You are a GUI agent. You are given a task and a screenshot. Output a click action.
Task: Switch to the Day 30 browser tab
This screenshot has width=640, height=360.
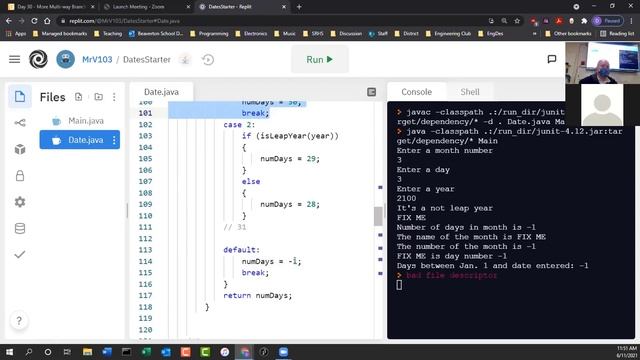[x=50, y=7]
